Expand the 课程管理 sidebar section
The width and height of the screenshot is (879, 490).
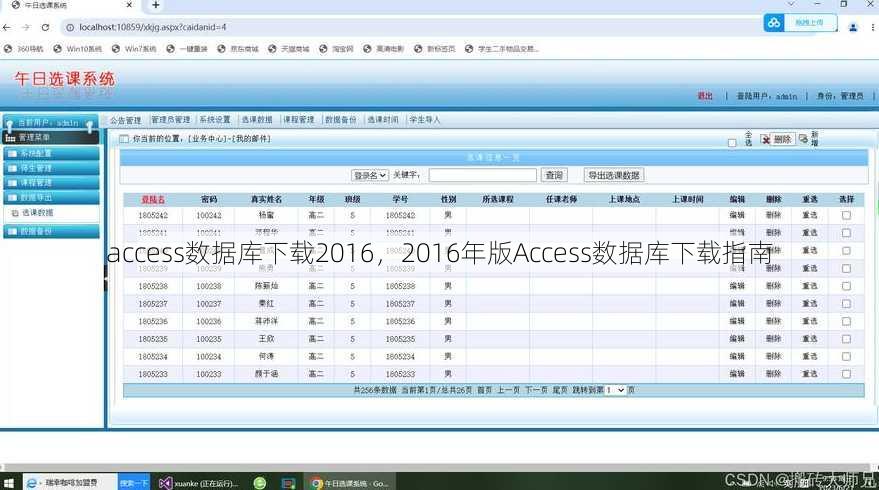point(52,183)
